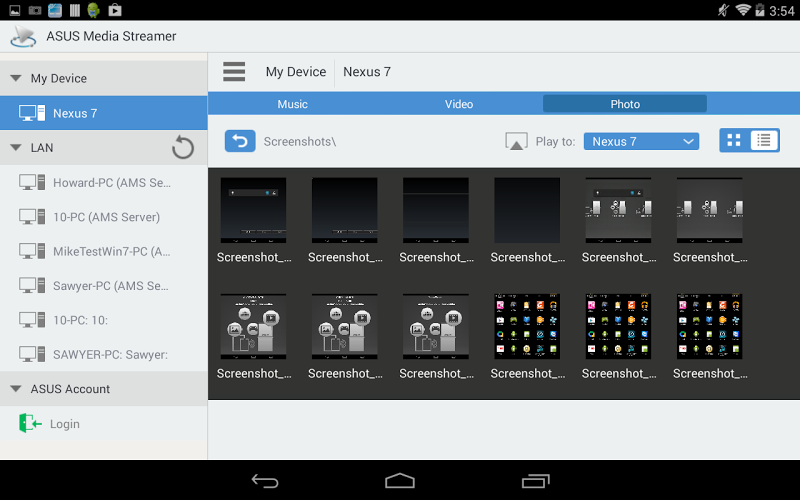Open the first colorful app-grid screenshot thumbnail

527,327
